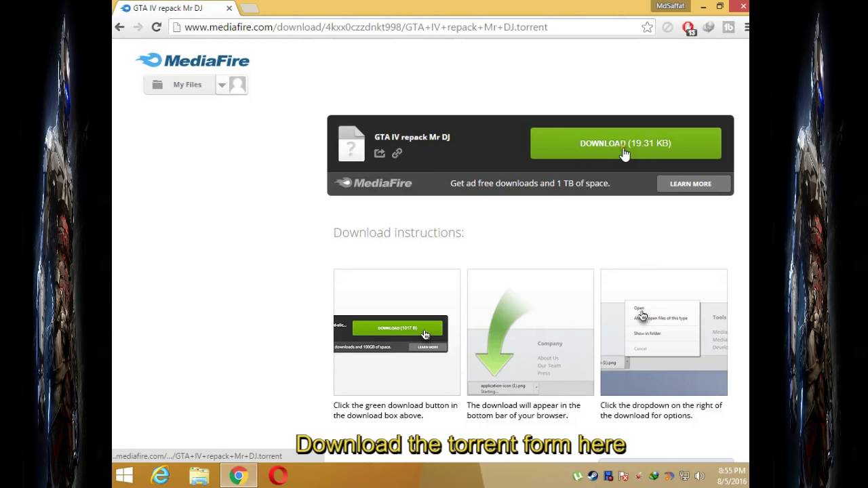Open the red extension with badge 13
Viewport: 868px width, 488px height.
coord(688,28)
